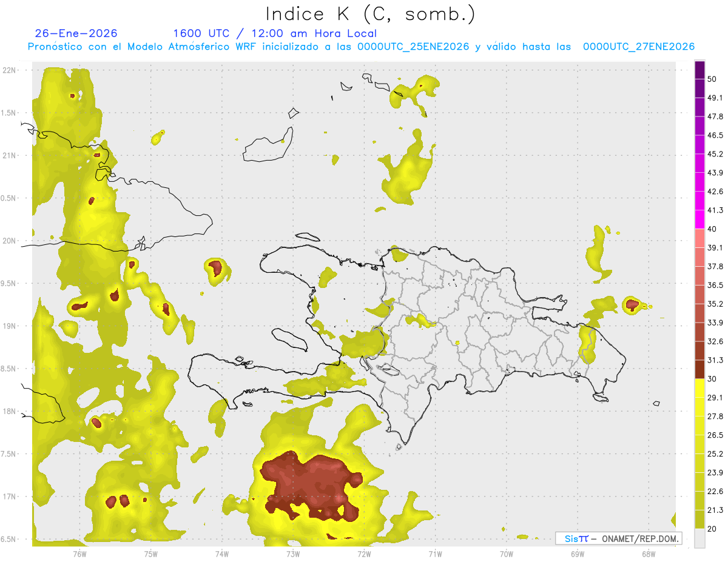Click the bright yellow swatch between 29.1 and 30

pos(699,388)
